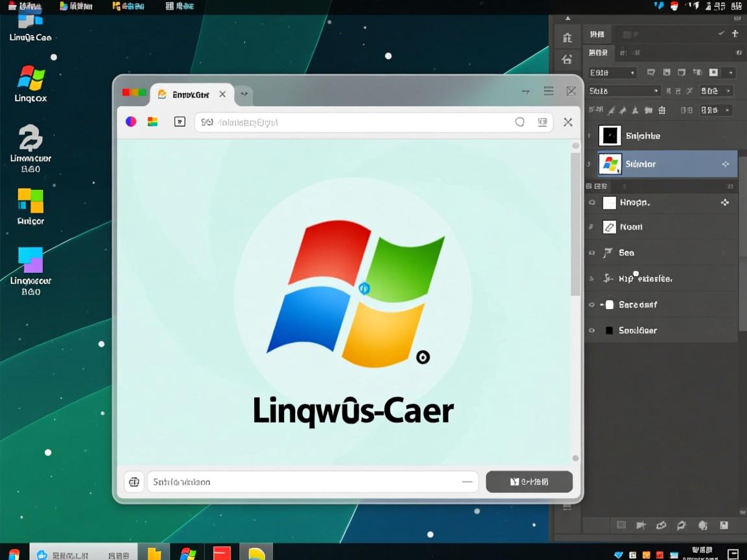Toggle visibility of the Sonldaer layer
The width and height of the screenshot is (747, 560).
tap(591, 331)
